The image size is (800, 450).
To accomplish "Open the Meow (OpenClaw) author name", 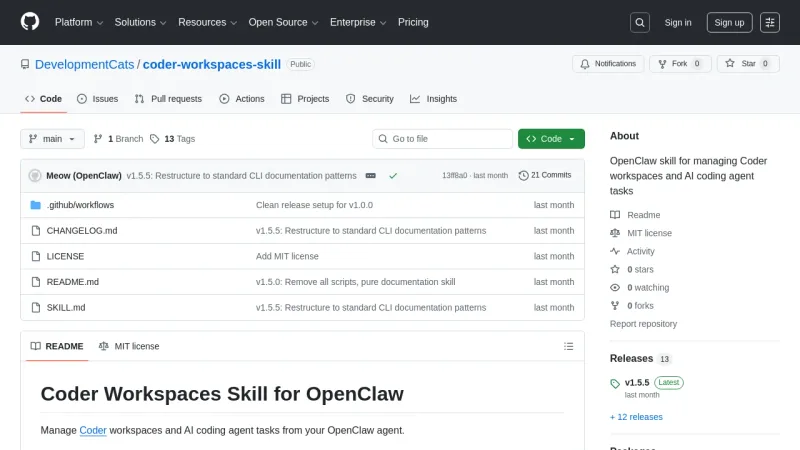I will click(84, 176).
